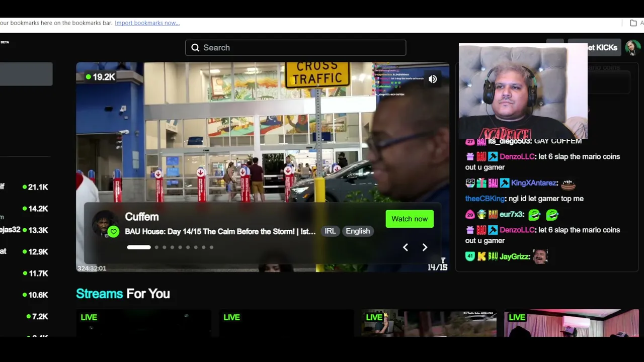This screenshot has height=362, width=644.
Task: Open the first LIVE stream thumbnail
Action: 143,323
